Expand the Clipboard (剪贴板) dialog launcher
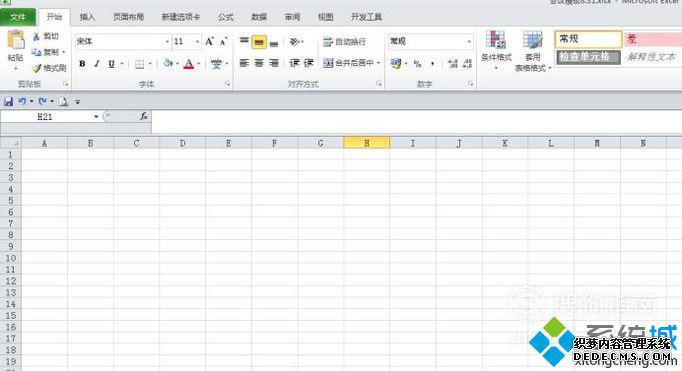 point(66,84)
